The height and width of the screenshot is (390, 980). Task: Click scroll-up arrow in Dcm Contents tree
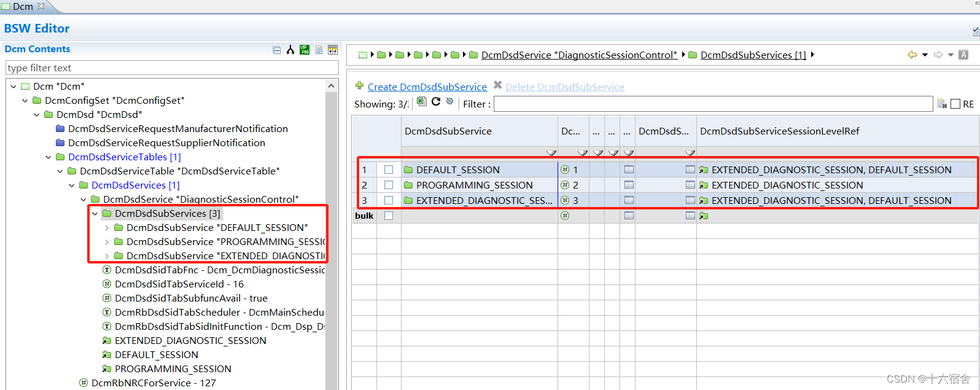[332, 86]
